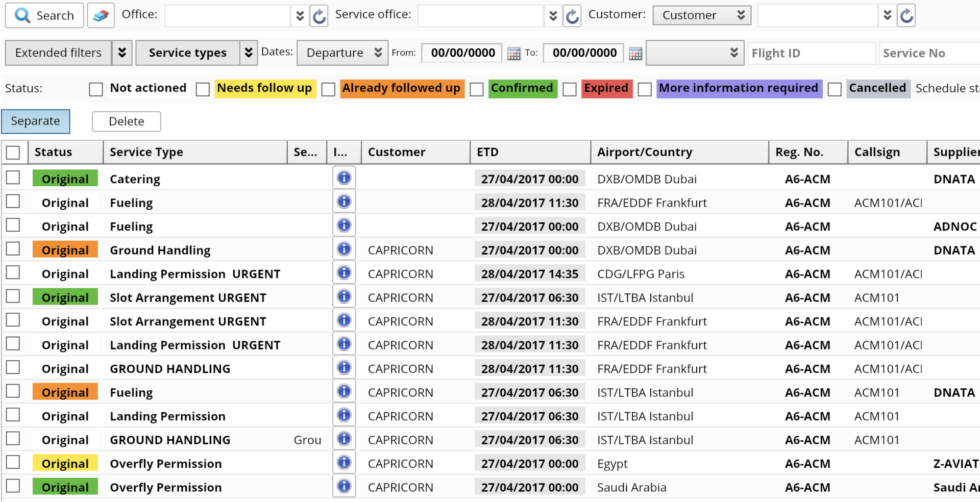
Task: Click the orange Already followed up label
Action: point(402,88)
